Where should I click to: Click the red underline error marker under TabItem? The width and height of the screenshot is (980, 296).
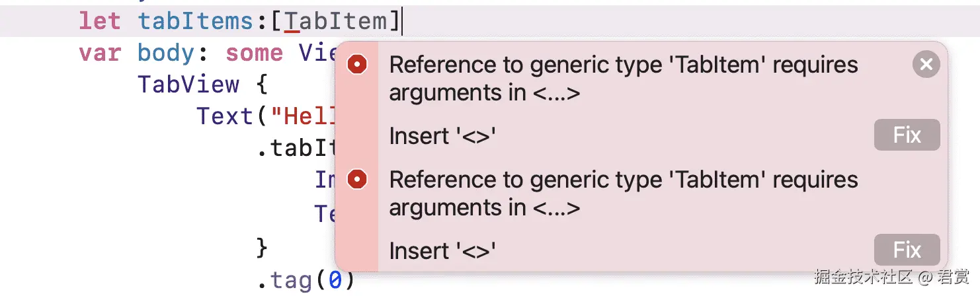[292, 32]
